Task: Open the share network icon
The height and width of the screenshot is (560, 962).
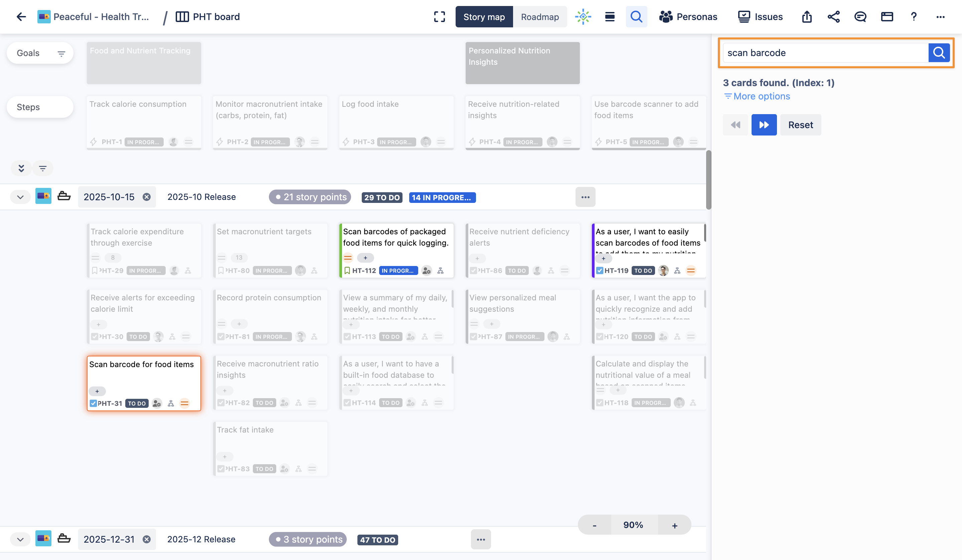Action: pos(833,17)
